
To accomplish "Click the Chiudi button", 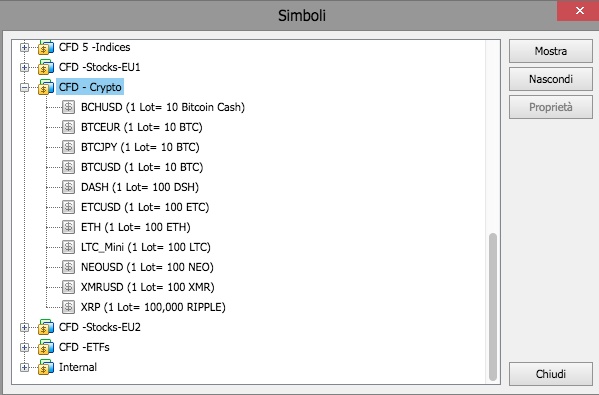I will 550,374.
